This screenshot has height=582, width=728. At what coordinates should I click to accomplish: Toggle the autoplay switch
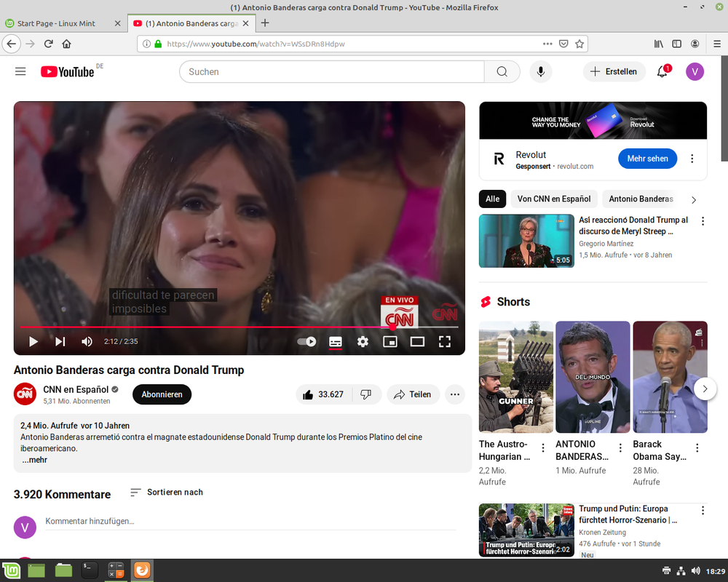coord(306,342)
